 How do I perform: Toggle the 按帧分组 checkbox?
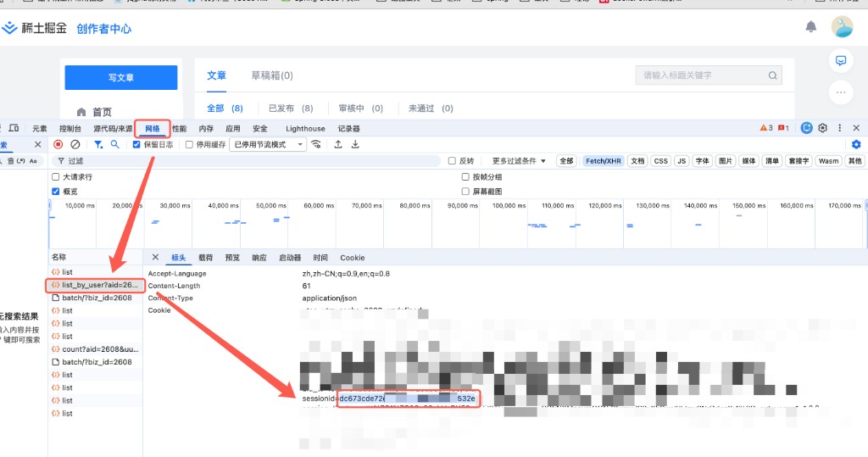[x=465, y=176]
